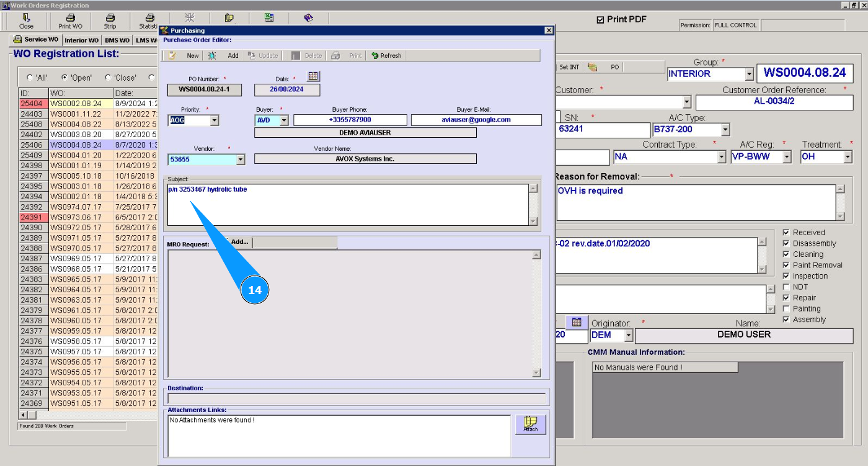This screenshot has height=466, width=868.
Task: Click the Add... button beside MRO Request
Action: 239,242
